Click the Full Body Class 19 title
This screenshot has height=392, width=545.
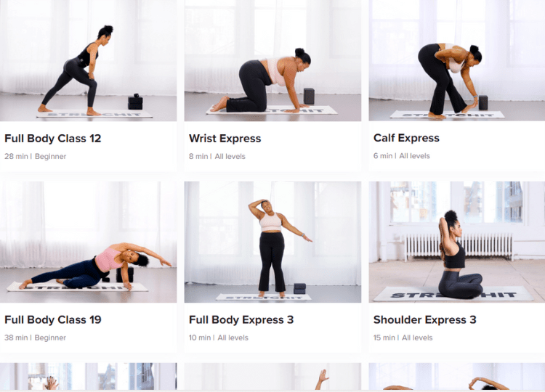point(53,320)
